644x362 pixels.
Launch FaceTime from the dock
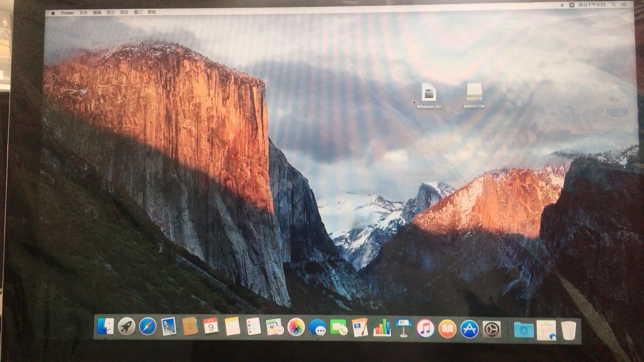click(x=339, y=327)
